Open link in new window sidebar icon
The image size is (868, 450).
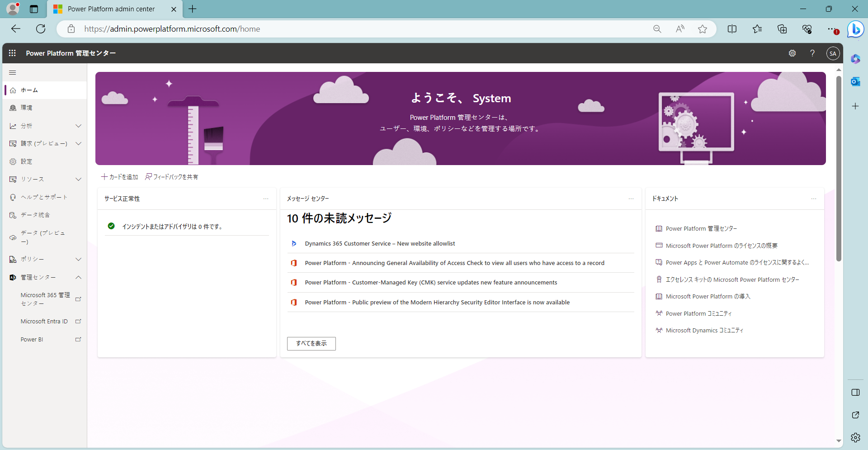855,415
